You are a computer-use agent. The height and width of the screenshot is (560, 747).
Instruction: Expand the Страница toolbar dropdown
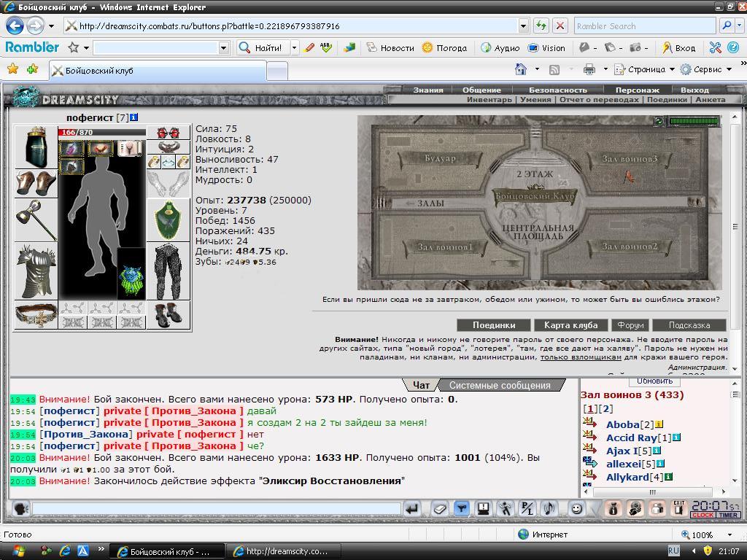pos(672,69)
